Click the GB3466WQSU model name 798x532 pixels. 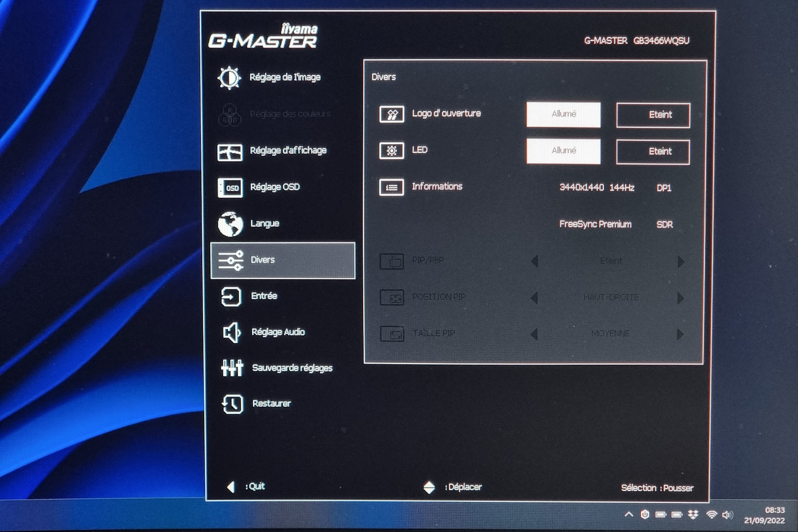(x=661, y=41)
